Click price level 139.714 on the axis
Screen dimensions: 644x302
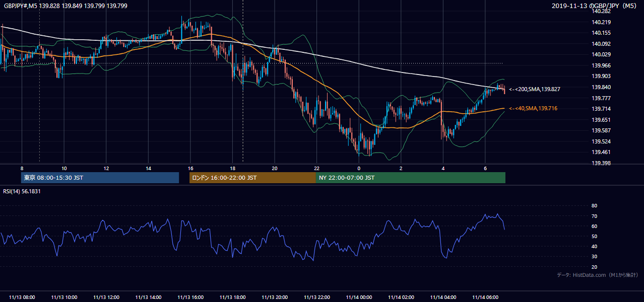[x=600, y=109]
